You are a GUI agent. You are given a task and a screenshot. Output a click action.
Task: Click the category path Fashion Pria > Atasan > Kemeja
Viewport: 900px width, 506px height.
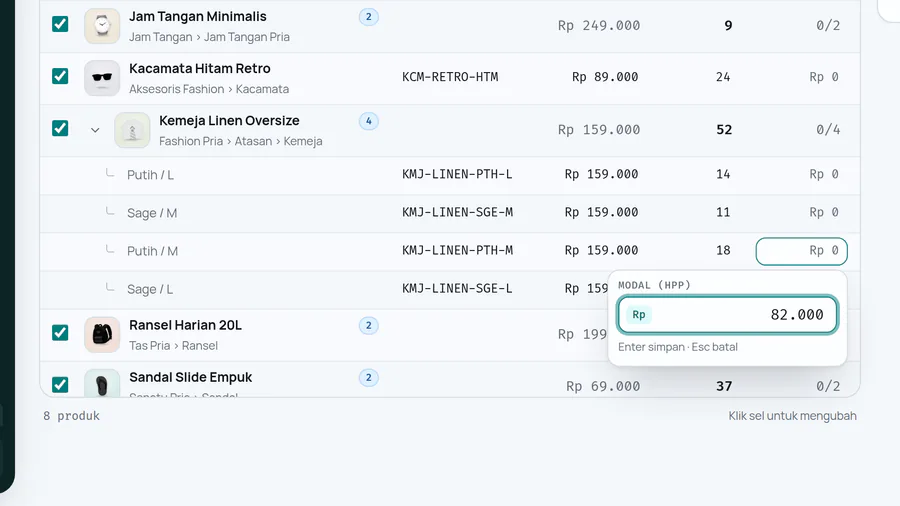point(240,141)
